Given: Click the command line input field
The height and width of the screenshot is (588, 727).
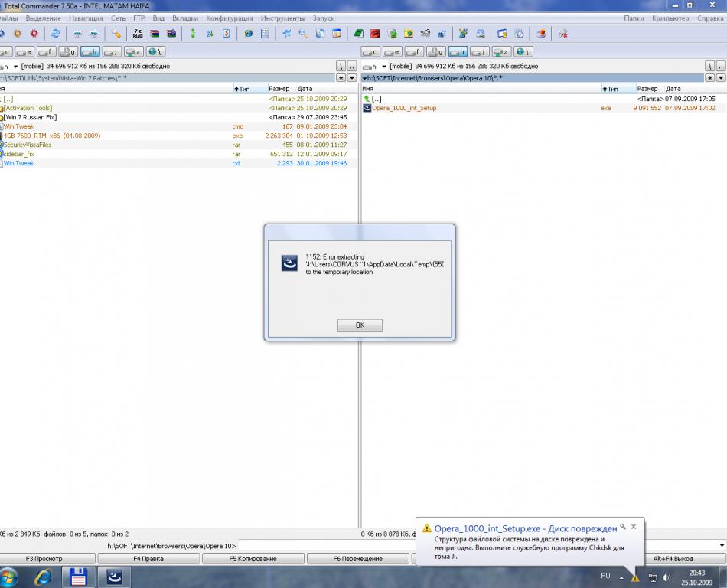Looking at the screenshot, I should 478,546.
